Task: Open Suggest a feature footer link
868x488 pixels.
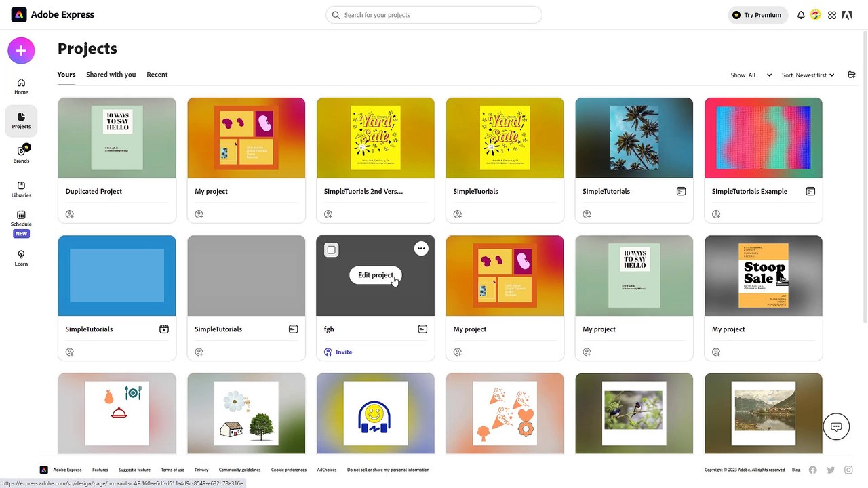Action: pyautogui.click(x=134, y=470)
